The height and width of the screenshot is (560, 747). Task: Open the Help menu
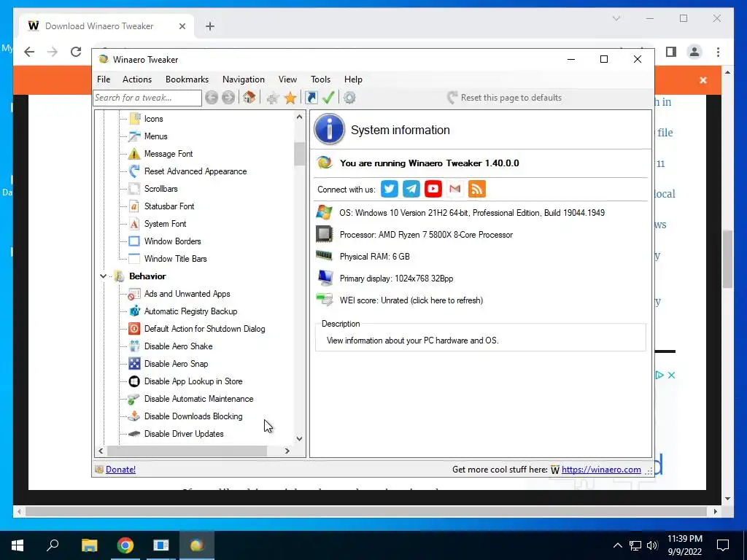tap(354, 79)
